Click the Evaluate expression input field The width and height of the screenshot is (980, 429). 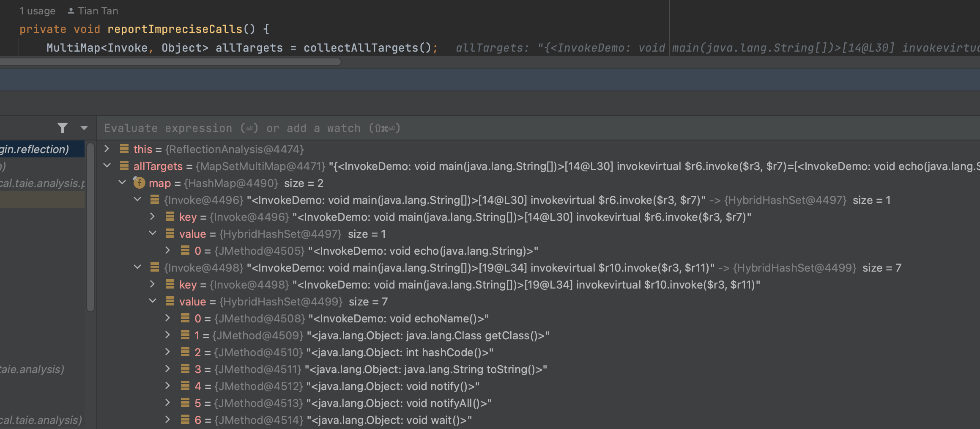[x=539, y=128]
